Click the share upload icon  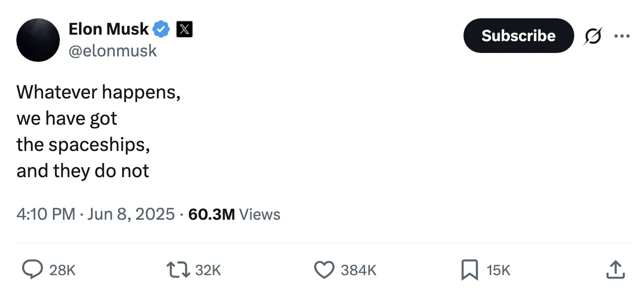615,270
